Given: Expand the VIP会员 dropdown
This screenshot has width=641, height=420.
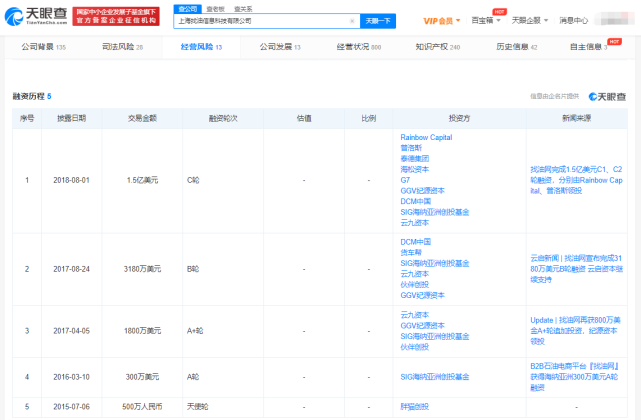Looking at the screenshot, I should point(442,21).
